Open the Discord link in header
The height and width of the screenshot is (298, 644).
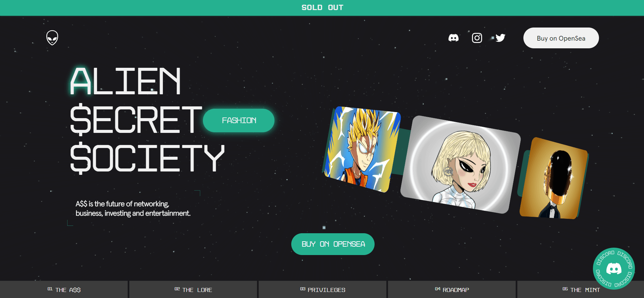[x=454, y=38]
